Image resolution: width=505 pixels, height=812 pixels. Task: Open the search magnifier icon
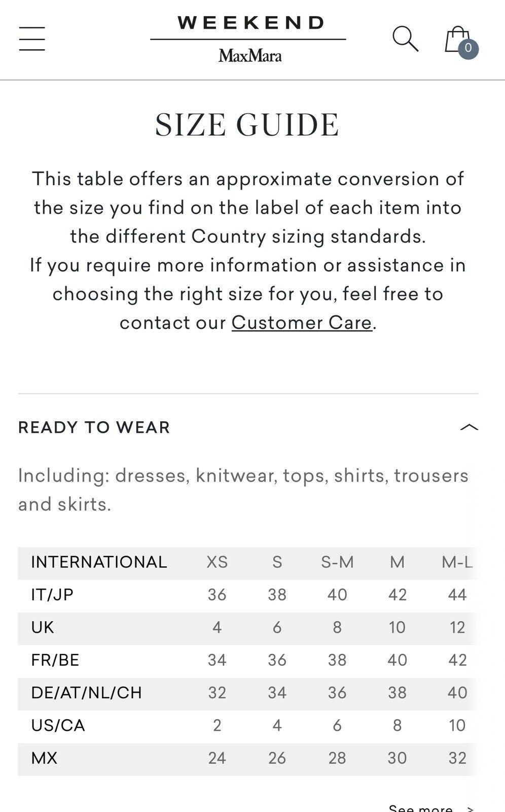tap(406, 39)
